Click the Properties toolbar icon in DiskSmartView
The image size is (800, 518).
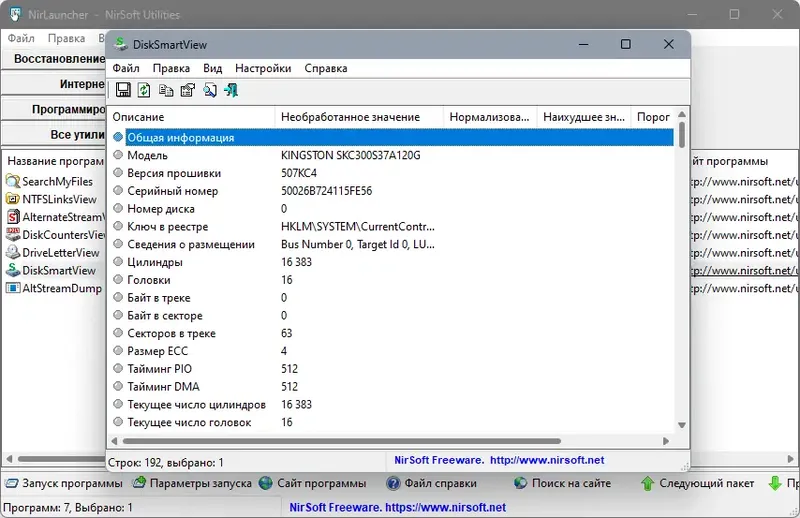188,90
